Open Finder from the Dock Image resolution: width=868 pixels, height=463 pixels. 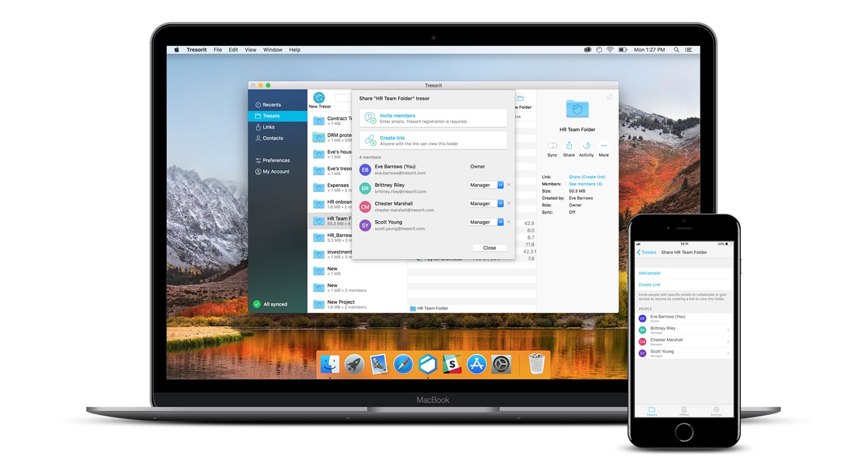[330, 365]
